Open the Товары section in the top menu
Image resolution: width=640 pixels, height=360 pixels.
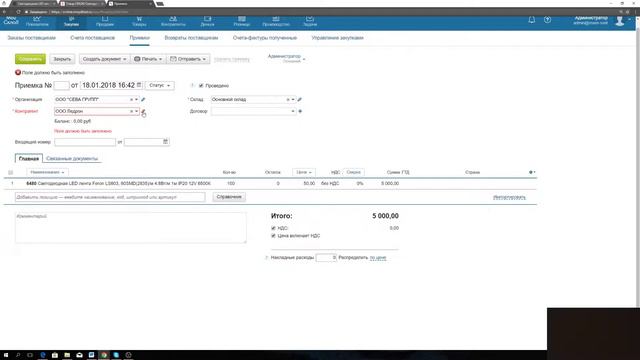tap(139, 21)
